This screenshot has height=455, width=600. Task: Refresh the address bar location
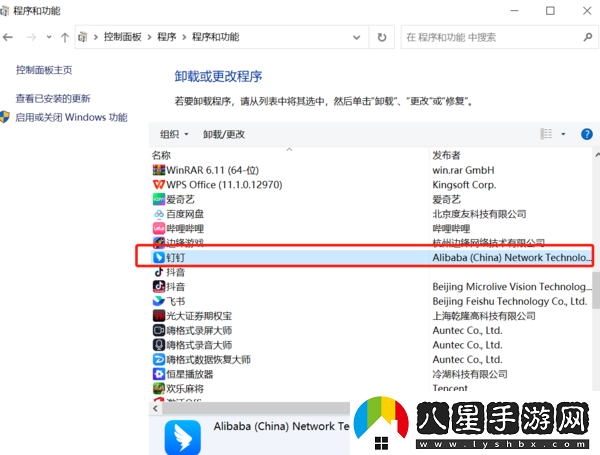pos(382,37)
